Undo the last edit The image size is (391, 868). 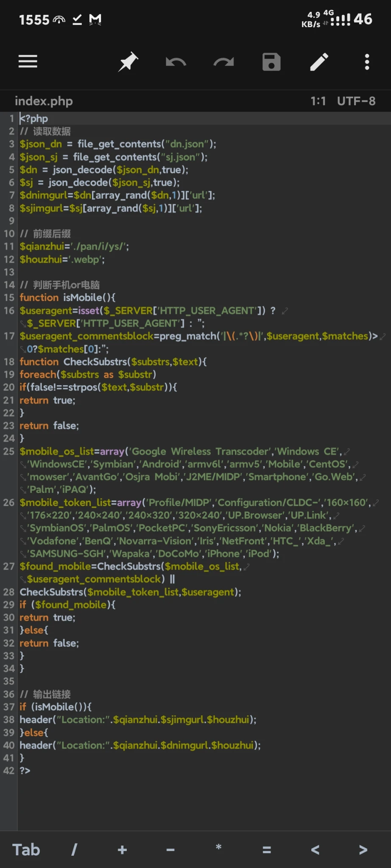click(176, 62)
